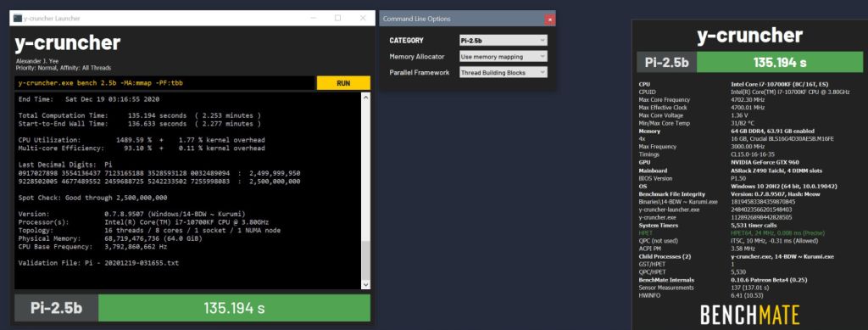This screenshot has width=868, height=330.
Task: Click 'Priority: Normal, Affinity: All Threads' text
Action: tap(63, 68)
